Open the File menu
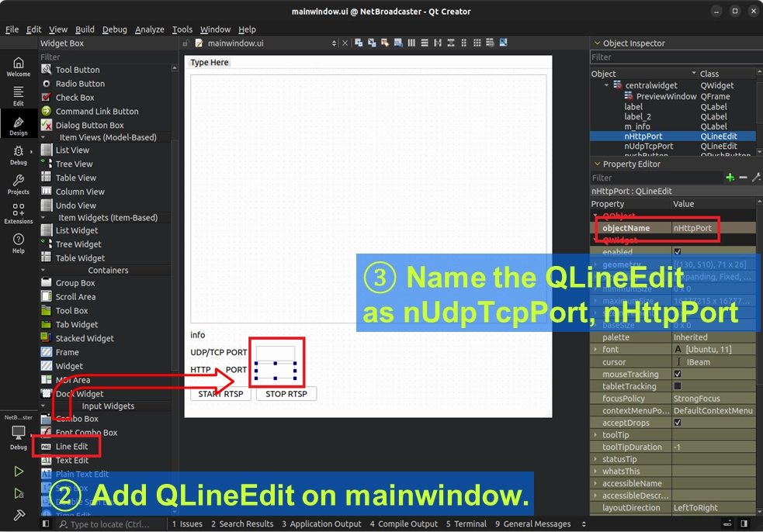 click(x=12, y=29)
